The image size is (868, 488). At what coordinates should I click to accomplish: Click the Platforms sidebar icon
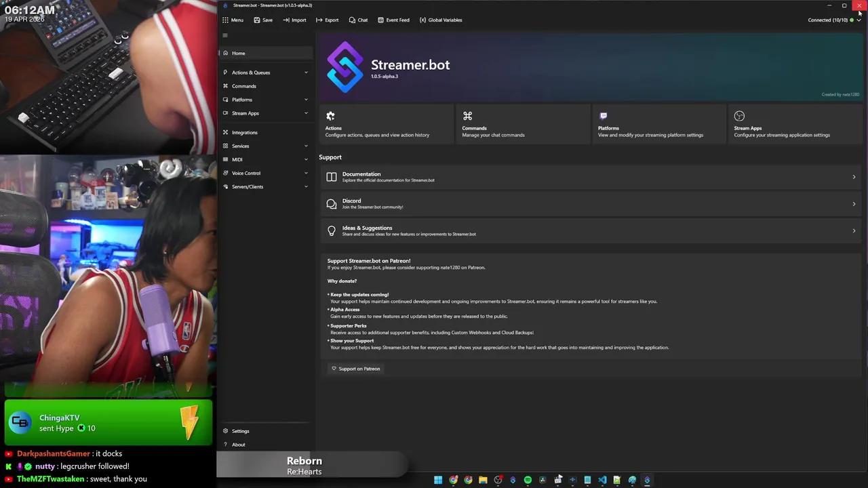(225, 100)
